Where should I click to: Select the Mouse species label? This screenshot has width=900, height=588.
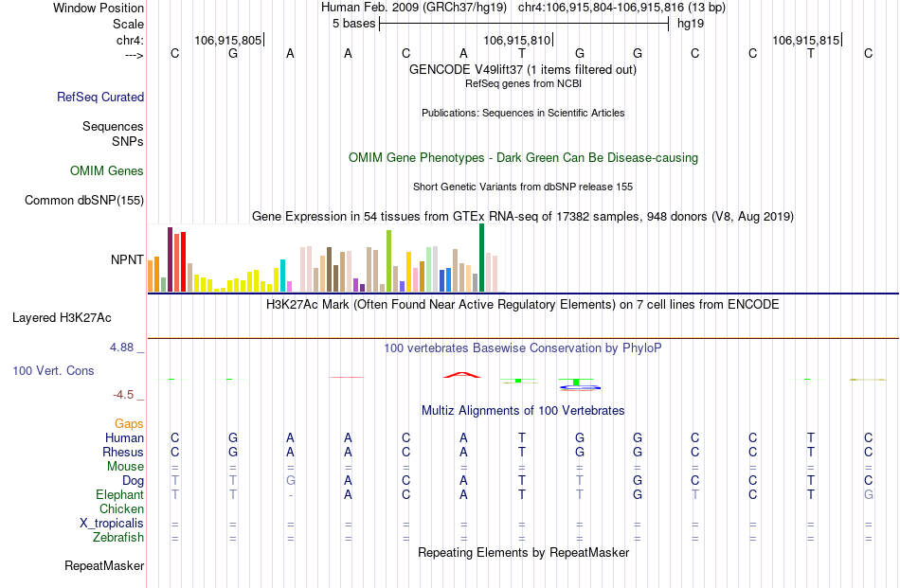click(125, 467)
